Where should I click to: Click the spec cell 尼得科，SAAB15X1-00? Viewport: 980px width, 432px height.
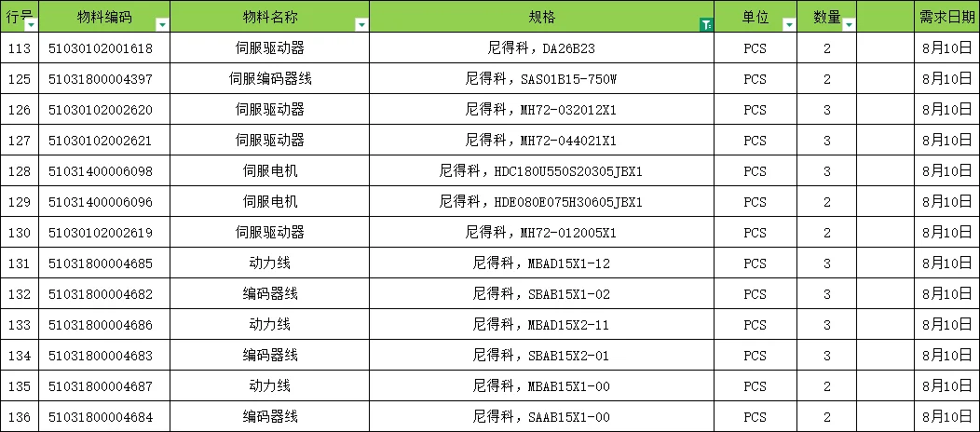coord(541,416)
